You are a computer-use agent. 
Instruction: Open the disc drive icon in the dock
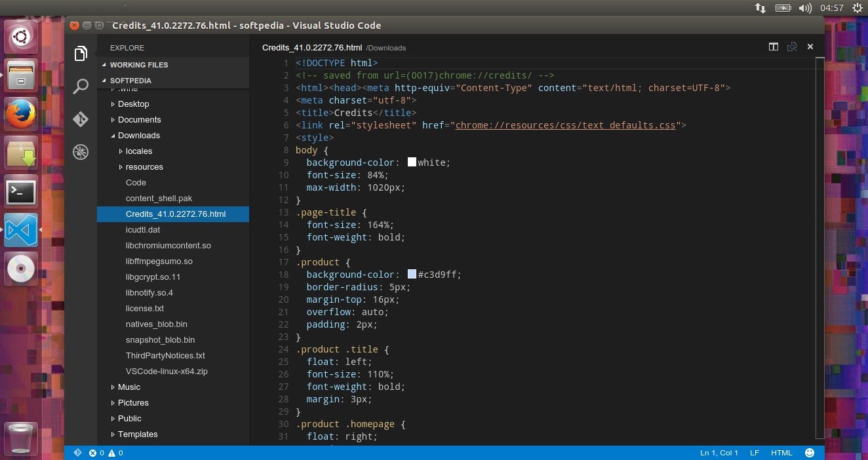(x=21, y=269)
